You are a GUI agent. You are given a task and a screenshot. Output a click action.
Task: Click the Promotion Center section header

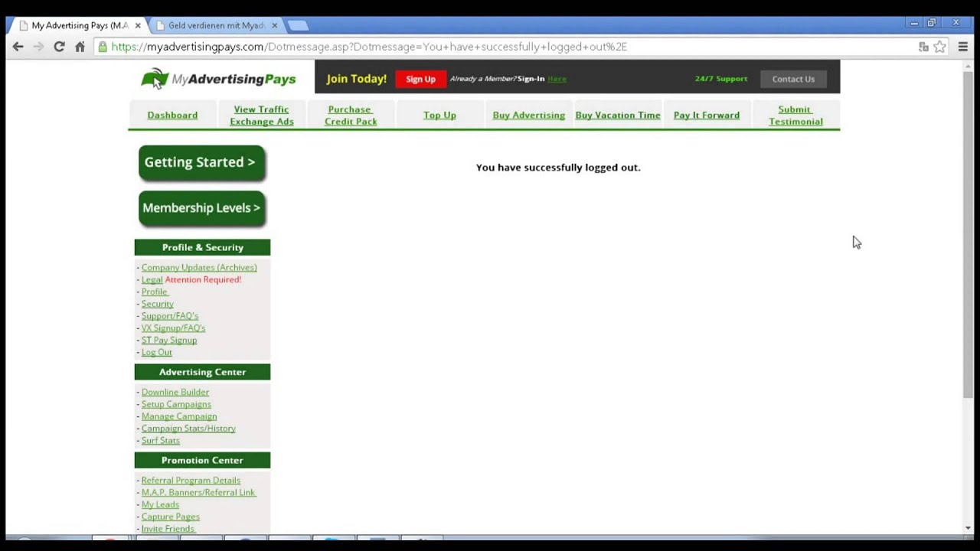[202, 460]
